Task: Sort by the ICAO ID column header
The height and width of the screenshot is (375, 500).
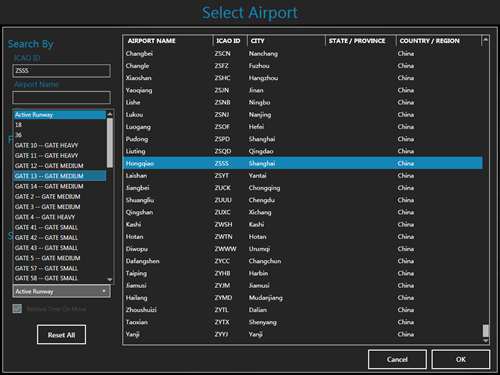Action: [230, 41]
